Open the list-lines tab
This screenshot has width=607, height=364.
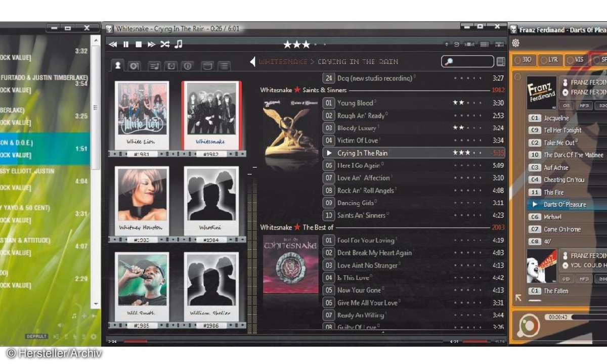[224, 66]
